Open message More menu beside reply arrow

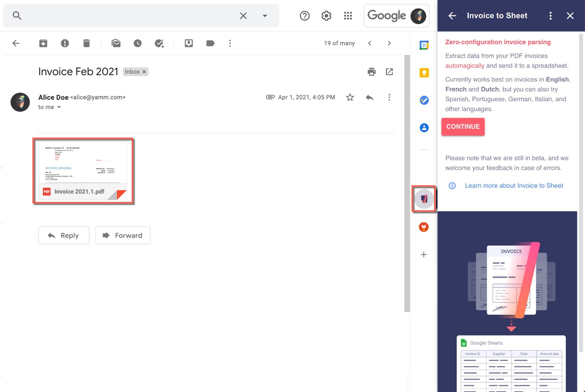pyautogui.click(x=389, y=97)
